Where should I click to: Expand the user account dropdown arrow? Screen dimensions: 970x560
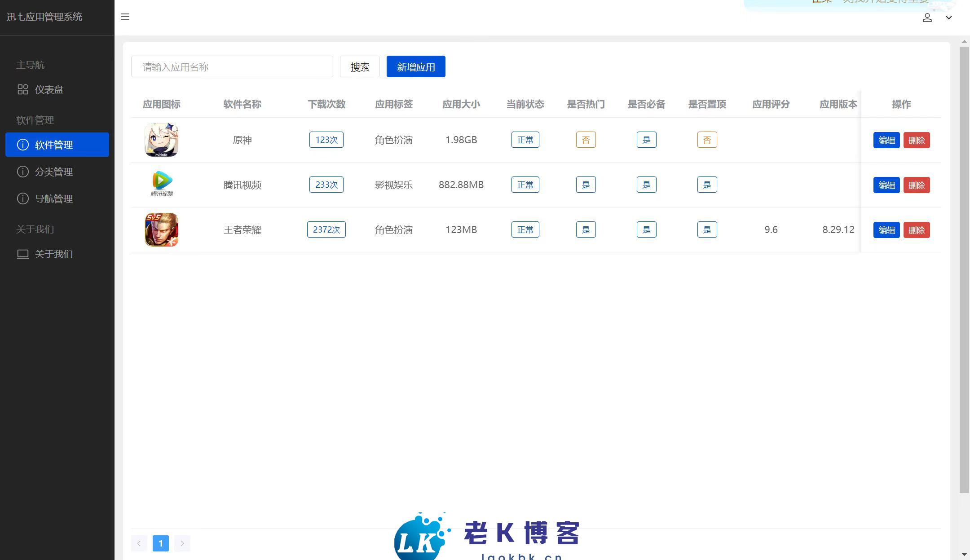pyautogui.click(x=948, y=18)
